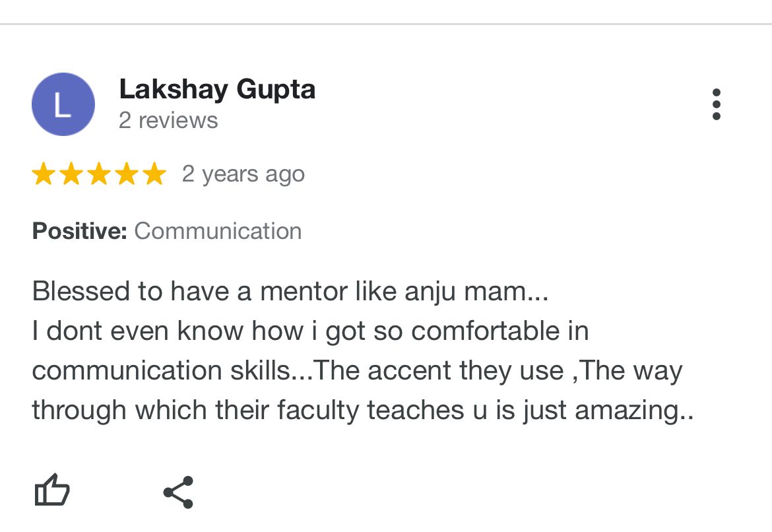772x532 pixels.
Task: Click the '2 years ago' timestamp
Action: [243, 174]
